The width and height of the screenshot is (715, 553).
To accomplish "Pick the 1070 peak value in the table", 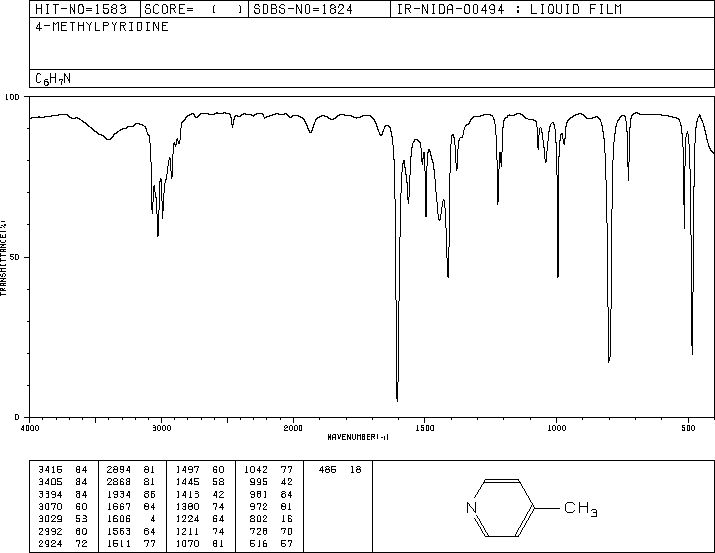I will click(187, 544).
